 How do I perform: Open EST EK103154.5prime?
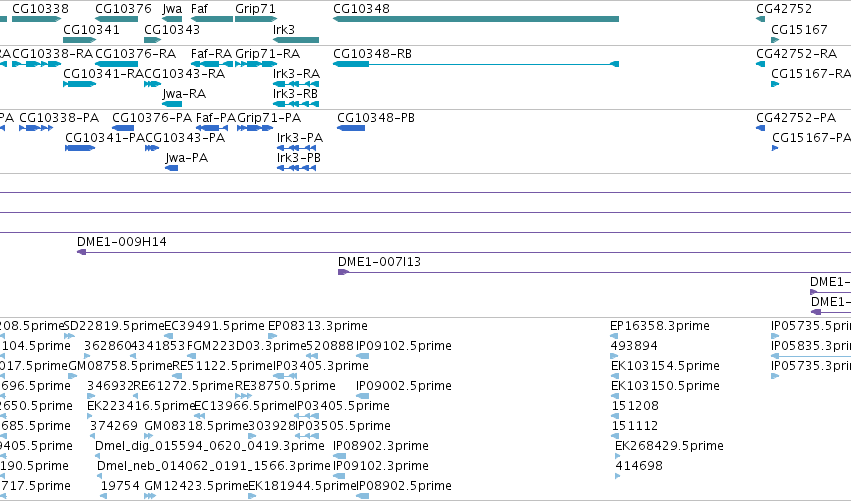tap(665, 366)
